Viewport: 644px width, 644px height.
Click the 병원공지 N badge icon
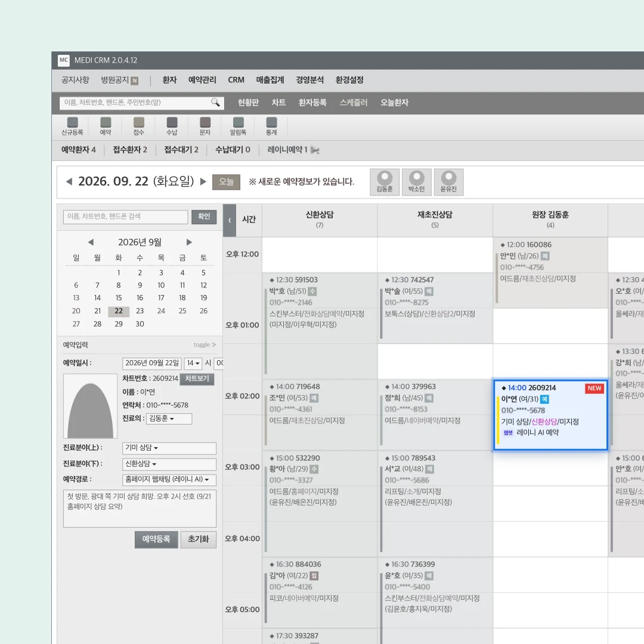pos(134,81)
